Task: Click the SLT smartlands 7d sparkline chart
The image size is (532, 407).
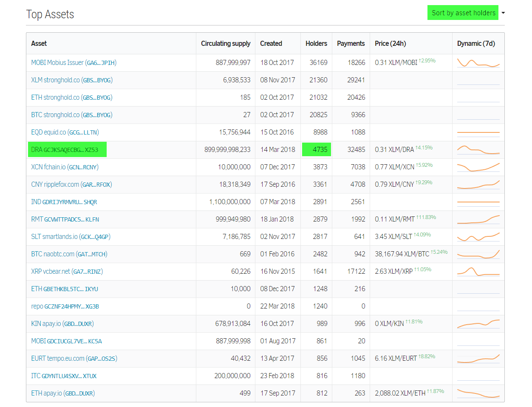Action: [x=478, y=237]
